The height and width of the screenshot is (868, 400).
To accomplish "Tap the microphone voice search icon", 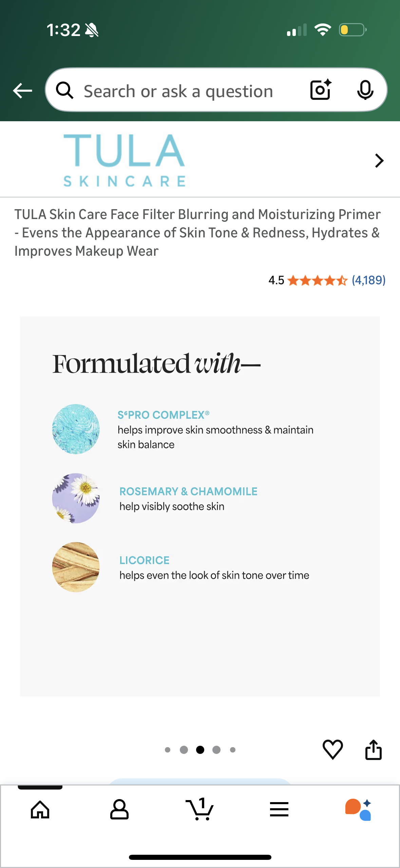I will 365,90.
